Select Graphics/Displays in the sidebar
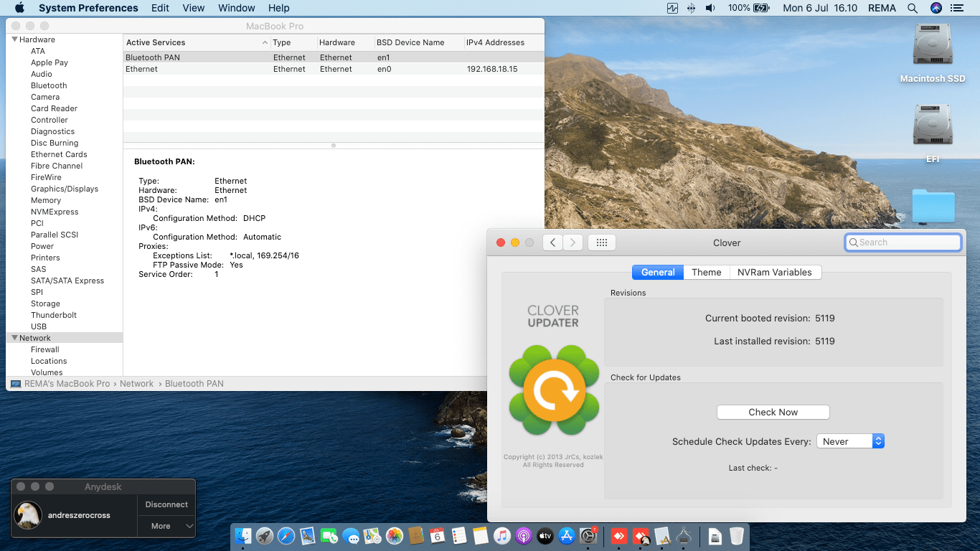Image resolution: width=980 pixels, height=551 pixels. click(65, 189)
